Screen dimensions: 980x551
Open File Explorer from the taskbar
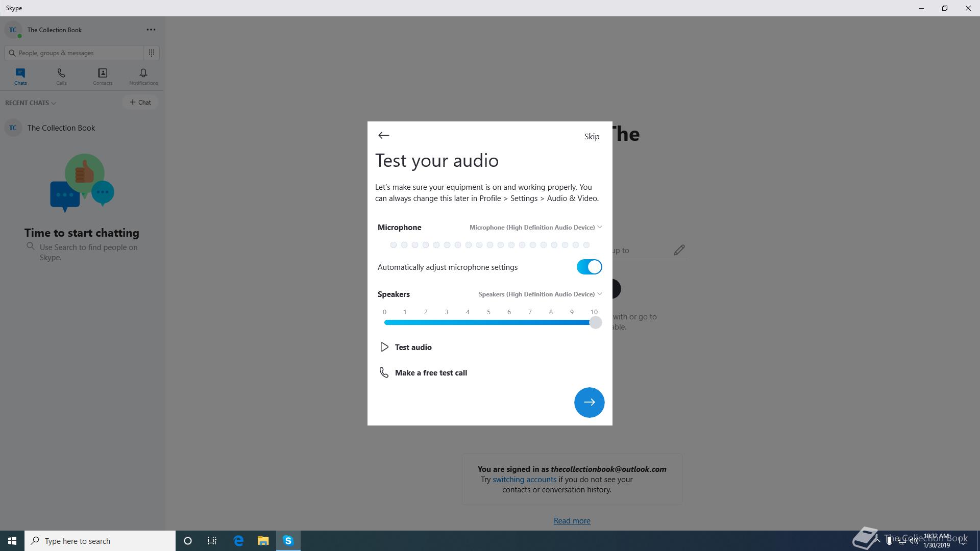pos(263,541)
